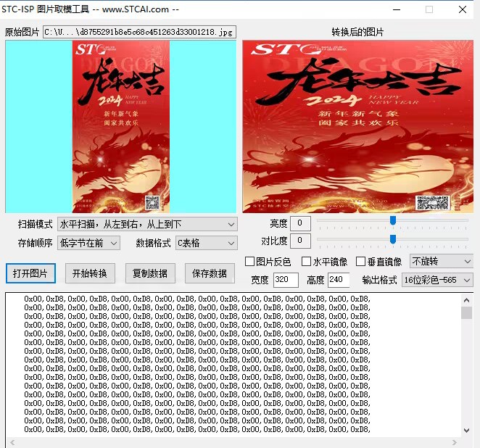Minimize the STC-ISP window
The height and width of the screenshot is (448, 480).
(x=397, y=9)
